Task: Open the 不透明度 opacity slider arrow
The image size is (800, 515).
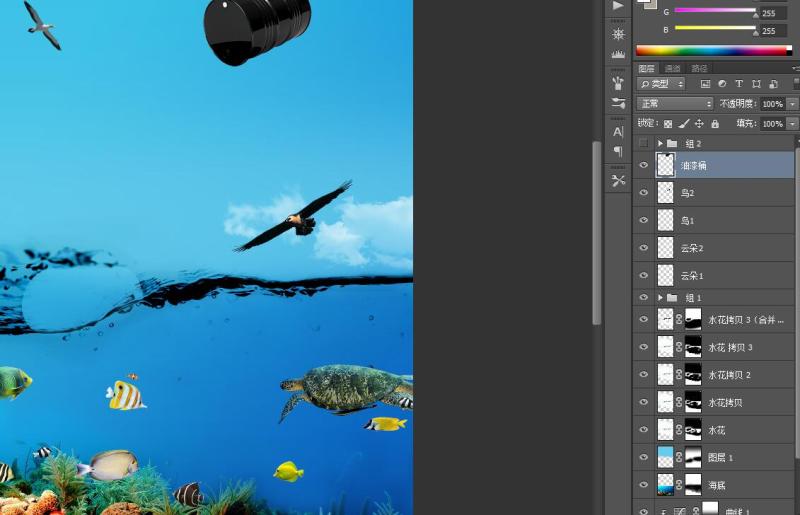Action: coord(792,104)
